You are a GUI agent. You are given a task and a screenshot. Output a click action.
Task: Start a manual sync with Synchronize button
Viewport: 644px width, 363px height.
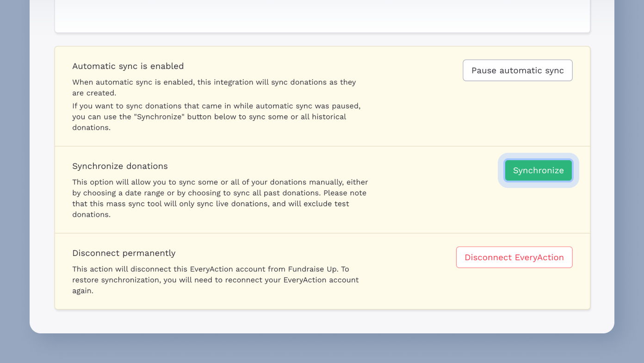pyautogui.click(x=539, y=170)
